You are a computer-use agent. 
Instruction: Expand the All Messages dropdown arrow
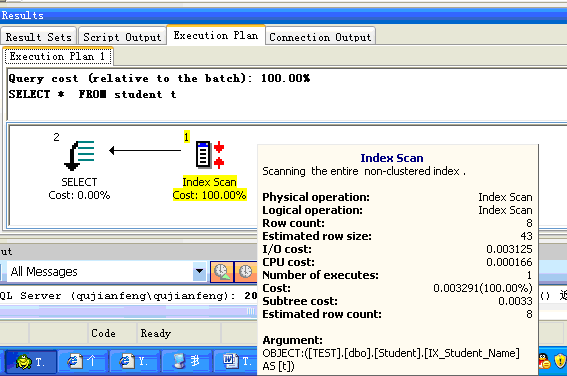pyautogui.click(x=199, y=272)
